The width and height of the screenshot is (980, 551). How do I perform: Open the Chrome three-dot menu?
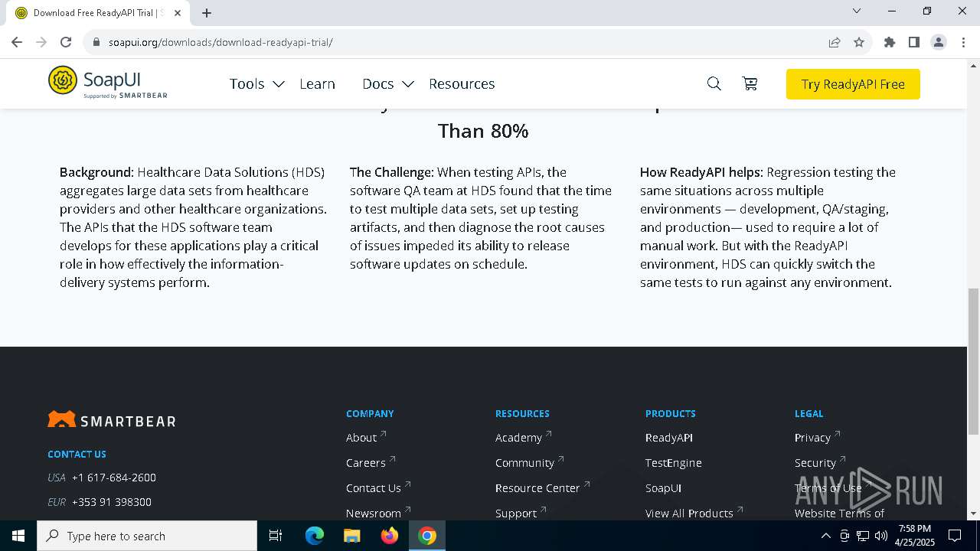[x=962, y=42]
